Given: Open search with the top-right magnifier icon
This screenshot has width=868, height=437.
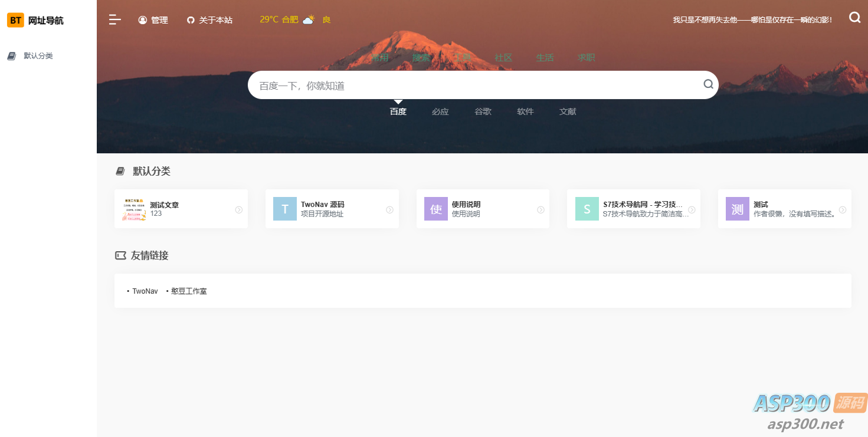Looking at the screenshot, I should 854,17.
